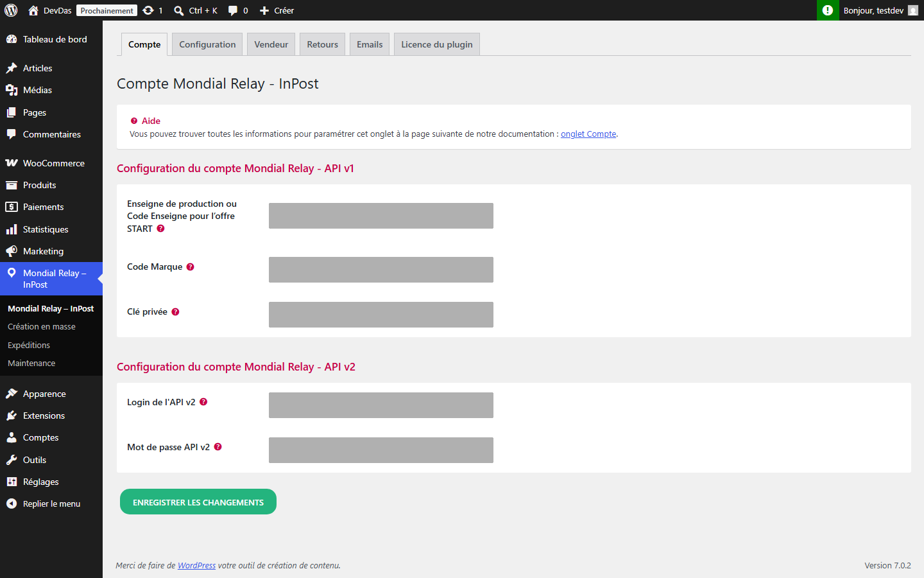Go to the Licence du plugin tab
Screen dimensions: 924x578
437,44
